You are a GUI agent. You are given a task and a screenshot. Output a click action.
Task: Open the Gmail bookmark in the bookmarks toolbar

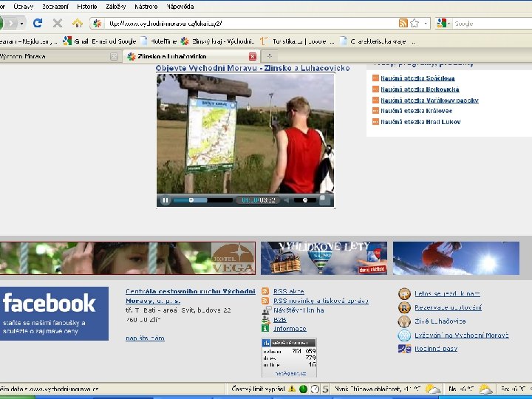pos(100,41)
